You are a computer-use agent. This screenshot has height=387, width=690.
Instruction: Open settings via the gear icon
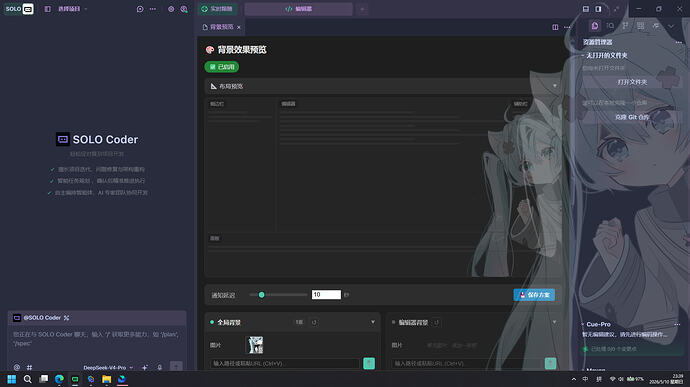click(171, 9)
